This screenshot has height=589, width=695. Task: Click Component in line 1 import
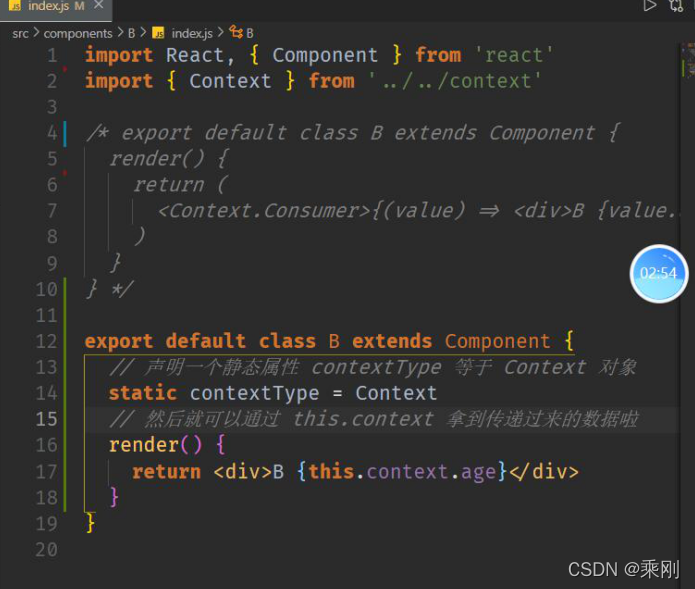(325, 56)
